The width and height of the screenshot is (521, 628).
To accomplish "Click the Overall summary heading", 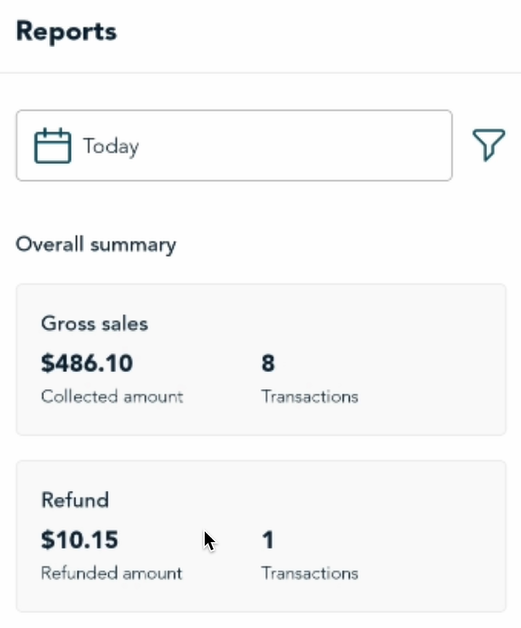I will click(x=96, y=245).
